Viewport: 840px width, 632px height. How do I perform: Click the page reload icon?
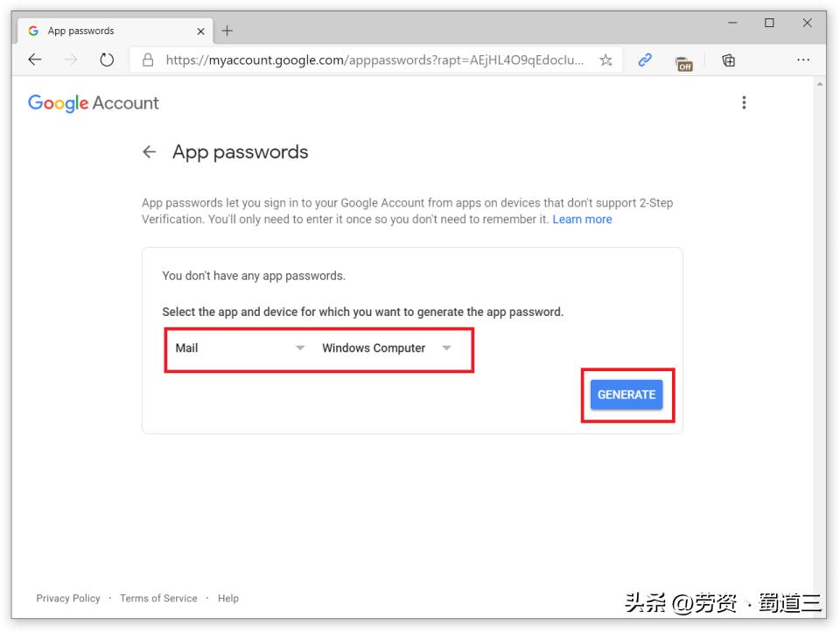coord(106,60)
